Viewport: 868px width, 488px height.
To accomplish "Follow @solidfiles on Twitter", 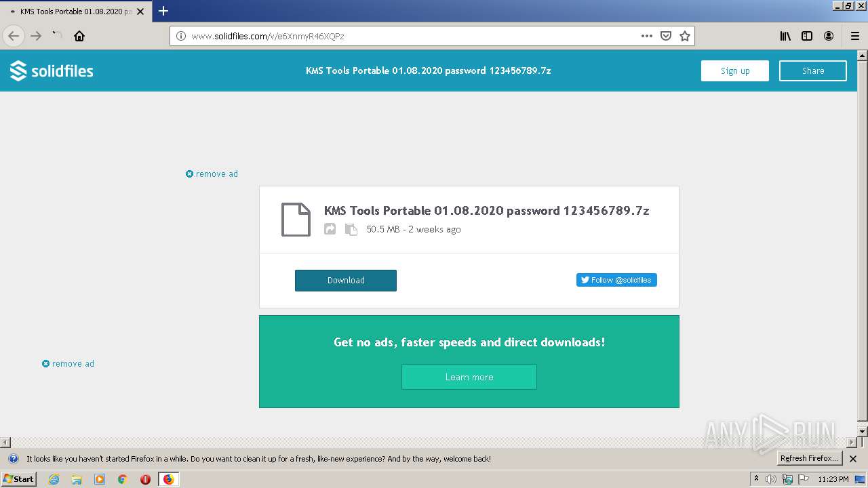I will (616, 280).
